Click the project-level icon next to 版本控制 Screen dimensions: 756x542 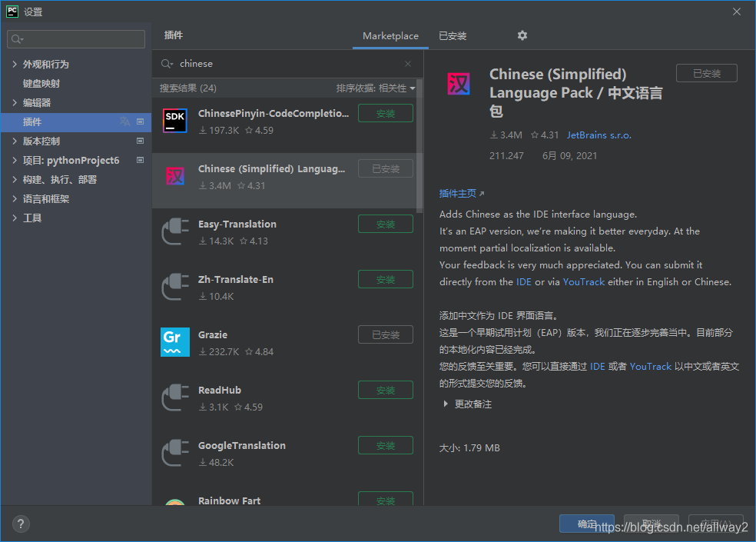coord(141,141)
